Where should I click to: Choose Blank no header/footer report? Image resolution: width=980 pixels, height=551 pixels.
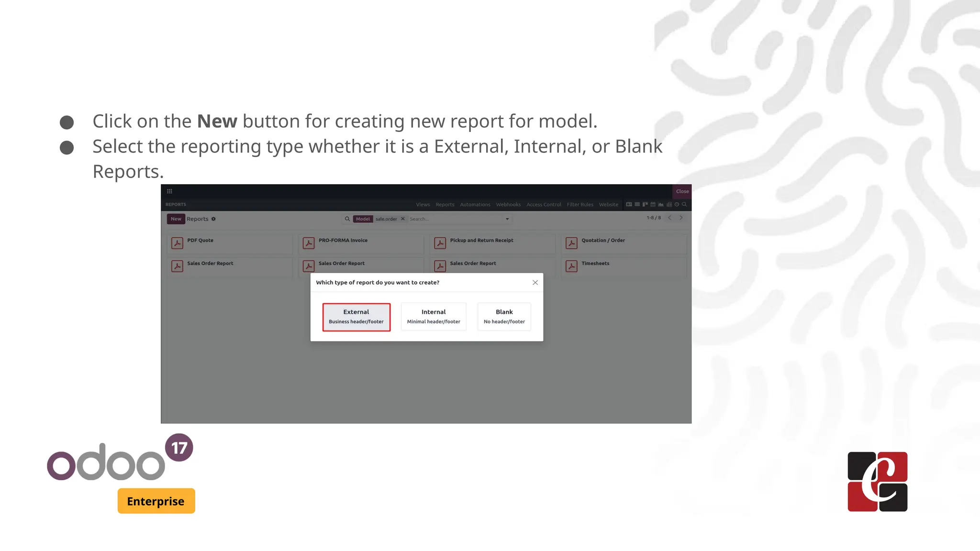pyautogui.click(x=504, y=317)
